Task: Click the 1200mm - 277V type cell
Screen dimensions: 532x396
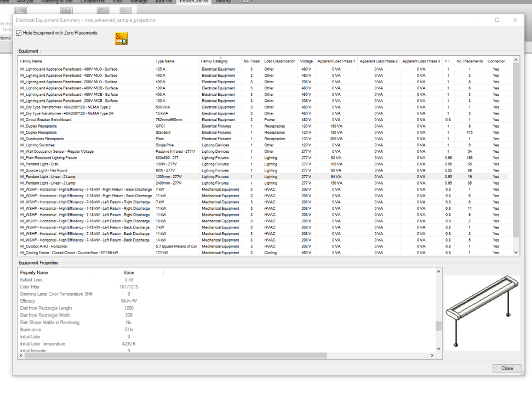Action: coord(169,177)
